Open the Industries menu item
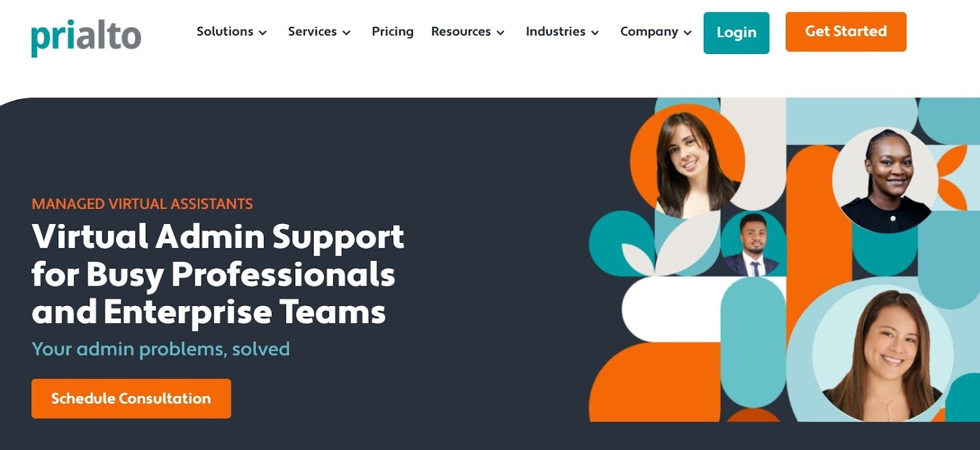The image size is (980, 450). point(556,31)
